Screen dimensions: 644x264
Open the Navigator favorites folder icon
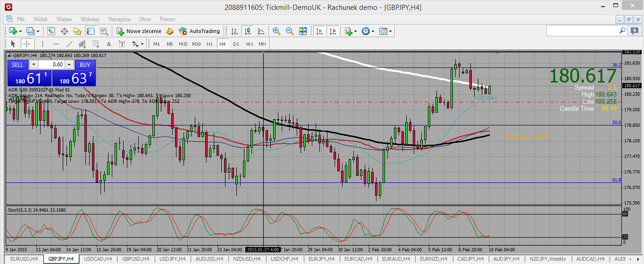click(x=77, y=31)
